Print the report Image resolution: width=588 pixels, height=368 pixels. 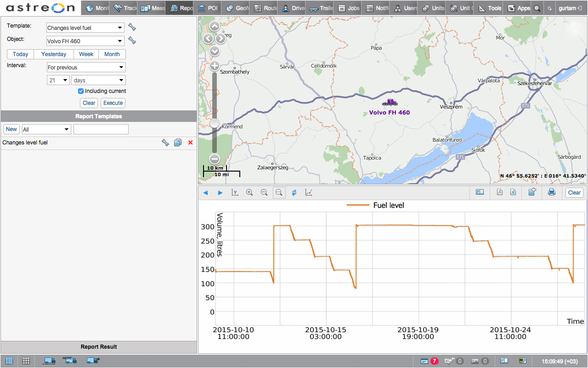point(552,192)
